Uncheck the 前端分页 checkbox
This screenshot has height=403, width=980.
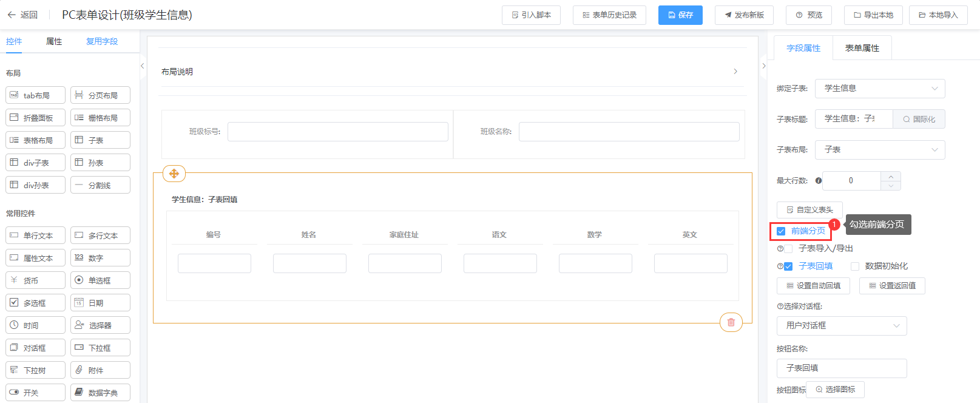click(x=781, y=231)
